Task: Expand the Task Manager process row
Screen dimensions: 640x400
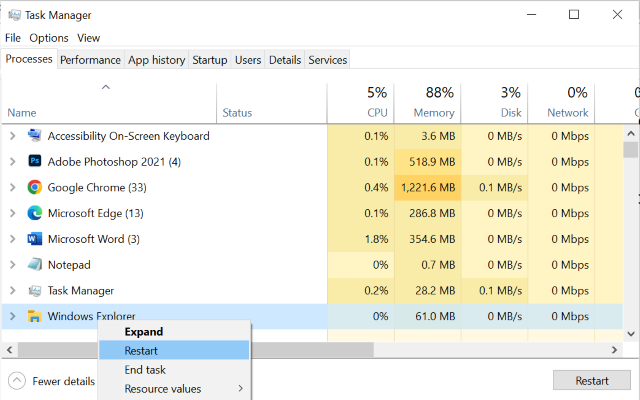Action: coord(13,290)
